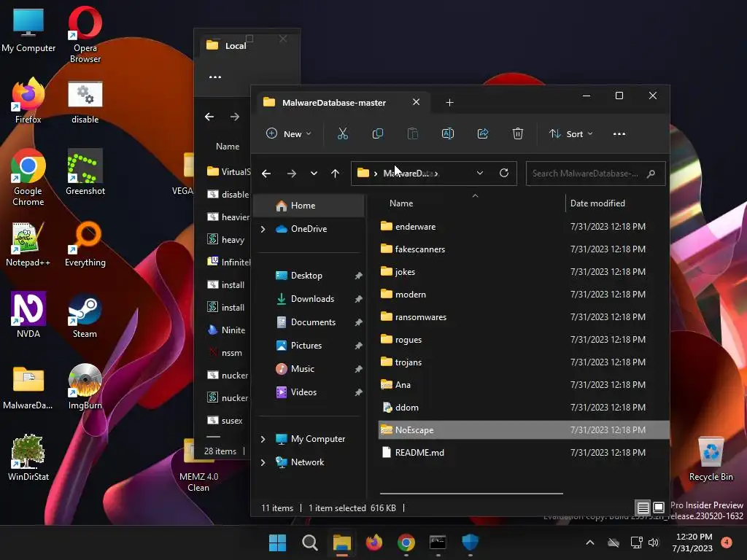Open the Sort dropdown menu

[x=570, y=134]
